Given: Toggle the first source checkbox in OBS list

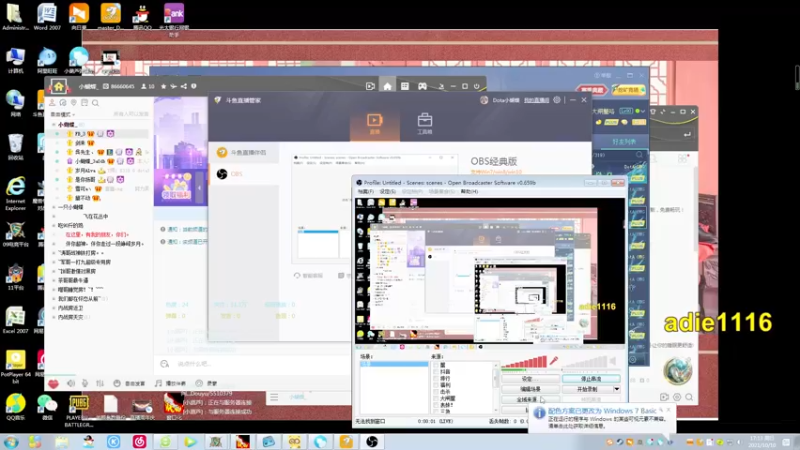Looking at the screenshot, I should [436, 365].
